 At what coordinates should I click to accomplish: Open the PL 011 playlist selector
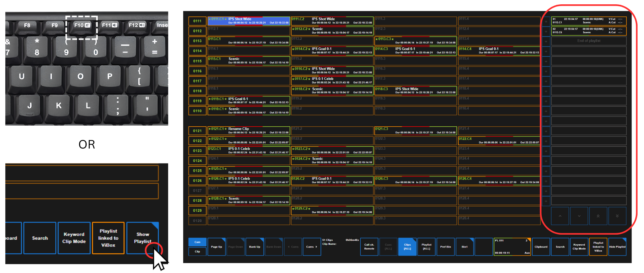click(513, 247)
